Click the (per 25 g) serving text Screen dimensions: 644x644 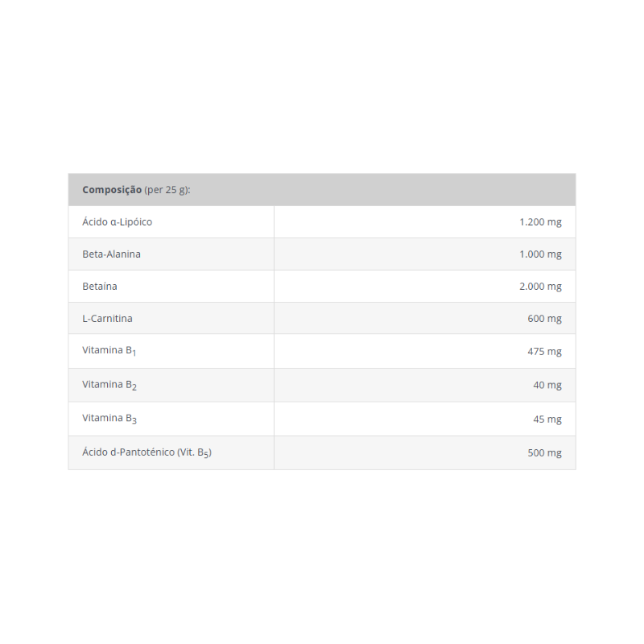coord(167,190)
